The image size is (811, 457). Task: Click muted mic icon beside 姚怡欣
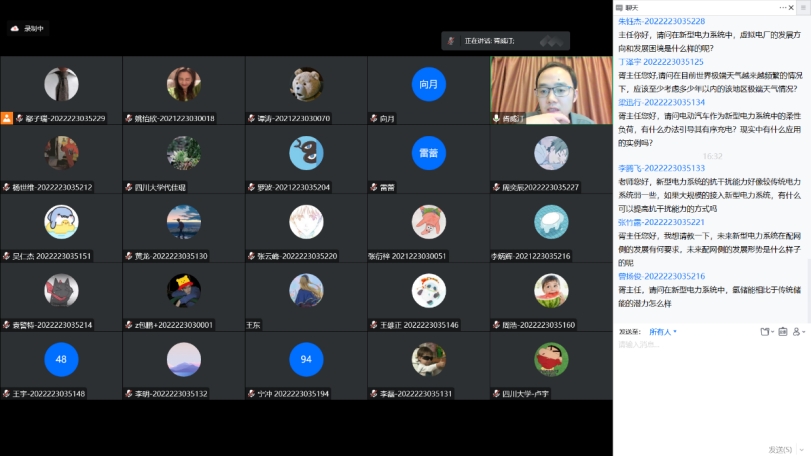coord(128,118)
